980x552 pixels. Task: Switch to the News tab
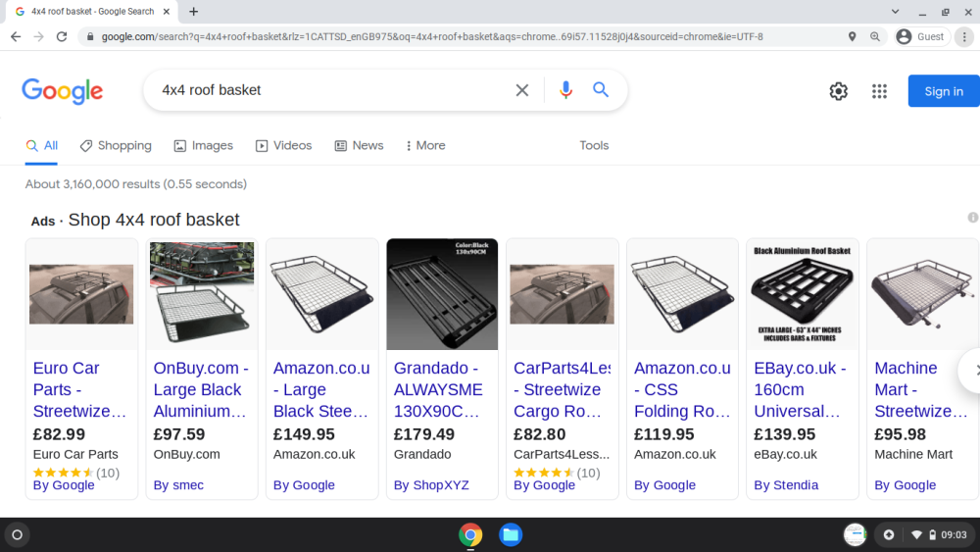[359, 146]
